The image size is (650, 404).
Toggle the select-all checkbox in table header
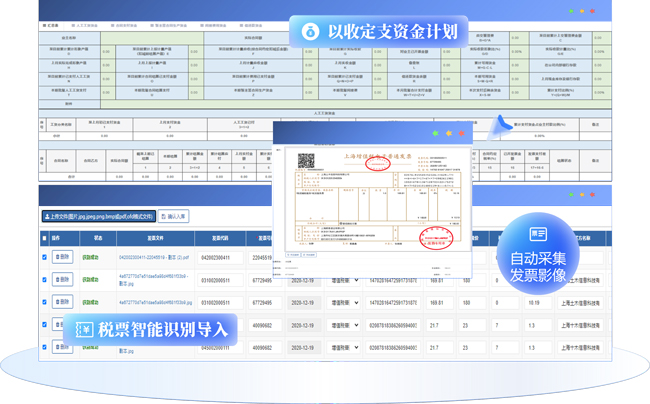pos(44,238)
